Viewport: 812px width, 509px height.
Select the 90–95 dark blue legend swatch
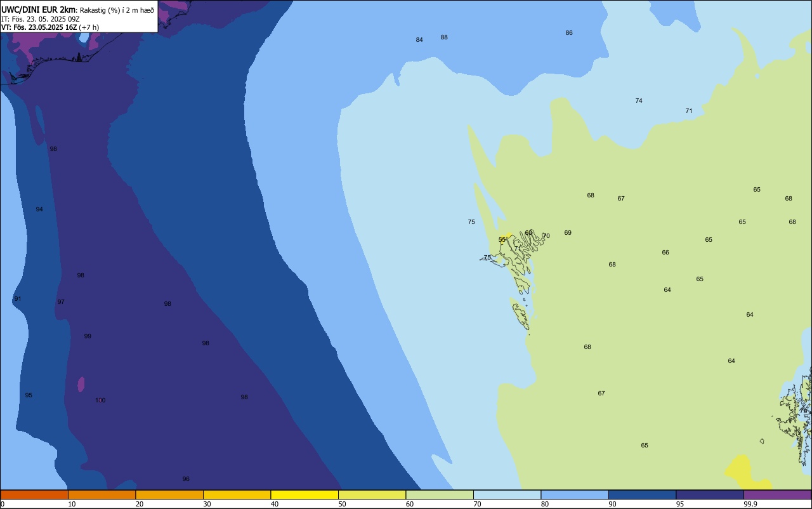642,494
